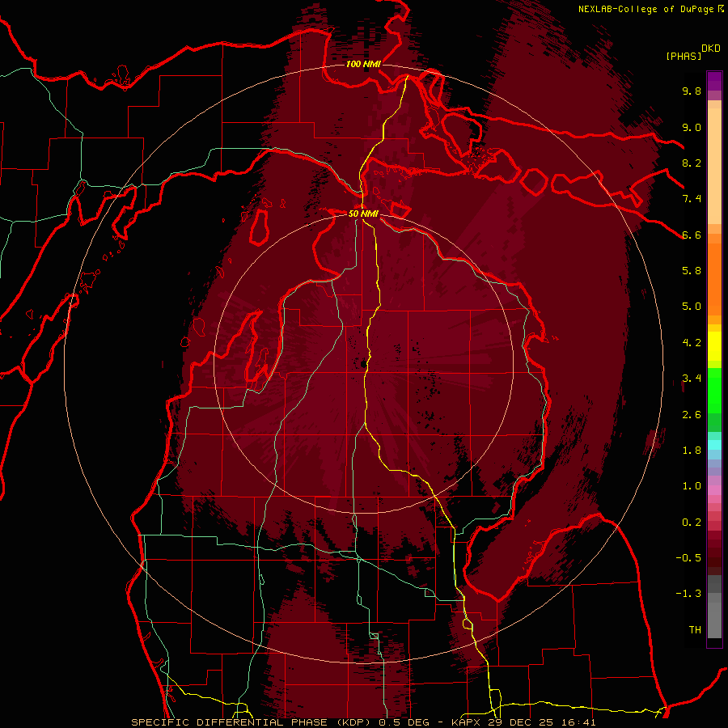Viewport: 728px width, 728px height.
Task: Click the 1.8 legend value
Action: pos(692,451)
